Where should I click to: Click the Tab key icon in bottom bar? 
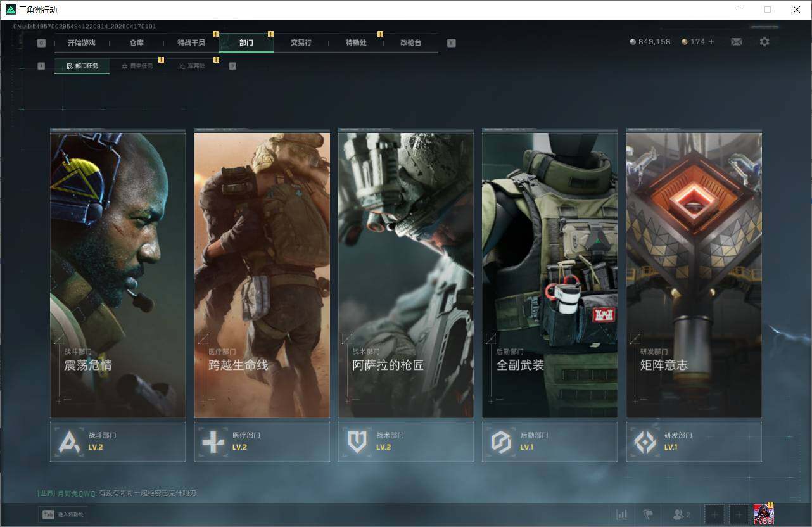48,514
